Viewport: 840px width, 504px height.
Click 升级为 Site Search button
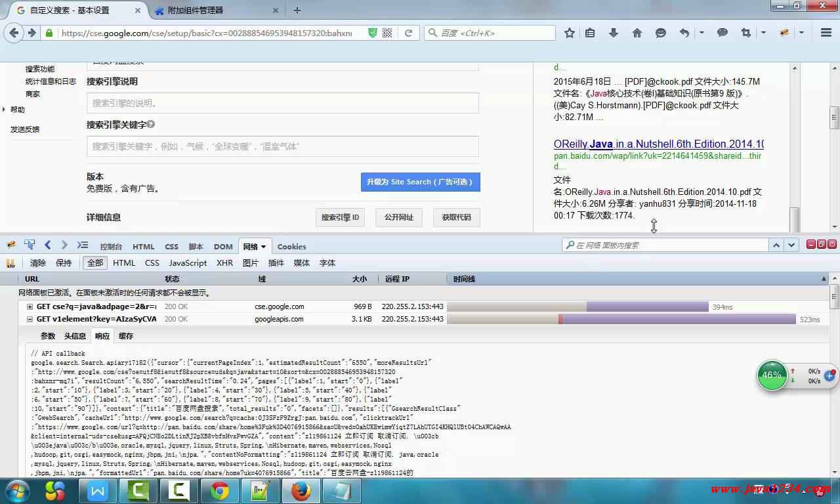[420, 182]
